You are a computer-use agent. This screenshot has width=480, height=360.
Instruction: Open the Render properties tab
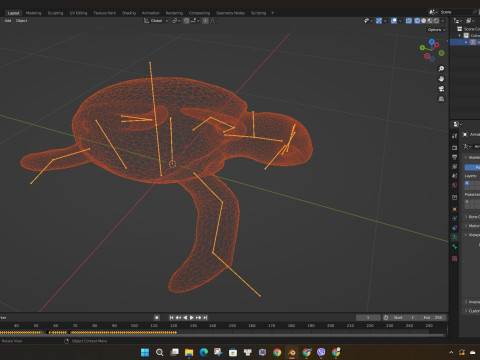[x=454, y=147]
